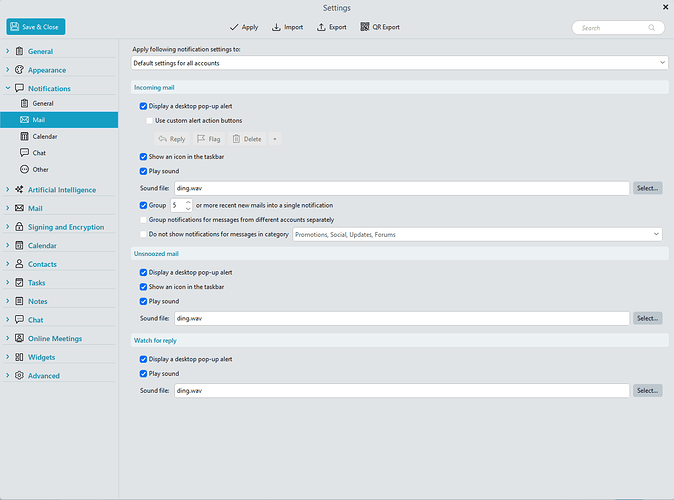Click the Mail envelope icon under Notifications
The width and height of the screenshot is (674, 500).
point(25,120)
